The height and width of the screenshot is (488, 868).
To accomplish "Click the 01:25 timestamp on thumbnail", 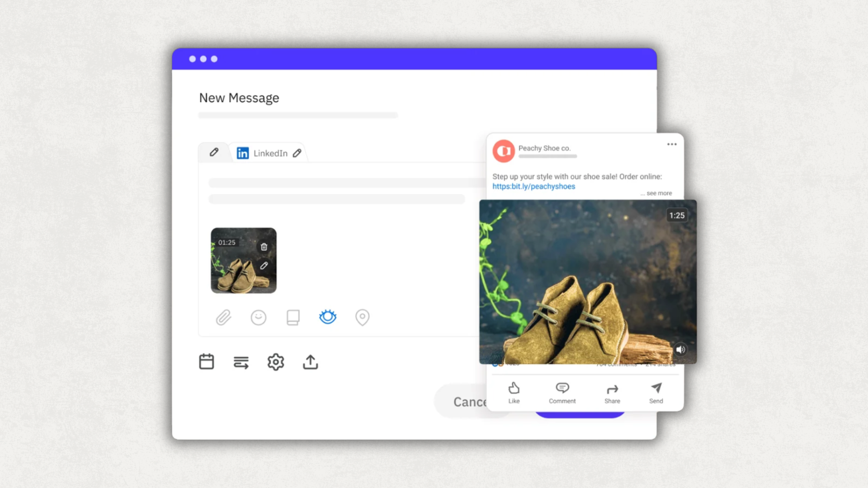I will [226, 243].
